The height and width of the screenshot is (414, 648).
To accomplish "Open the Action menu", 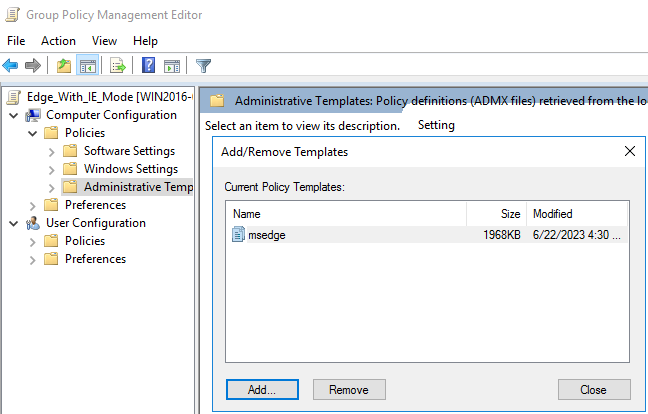I will click(x=58, y=41).
